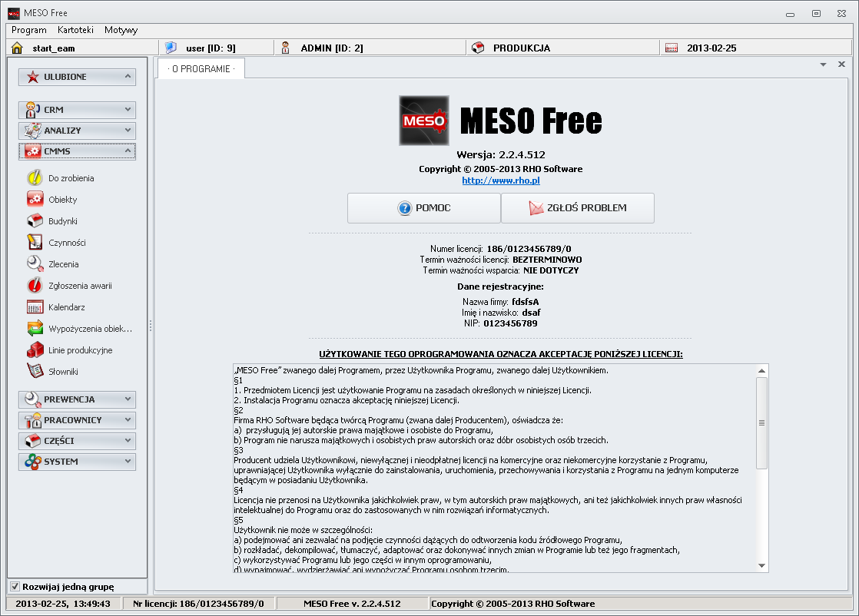Click the CRM group icon
Viewport: 859px width, 616px height.
pyautogui.click(x=33, y=110)
